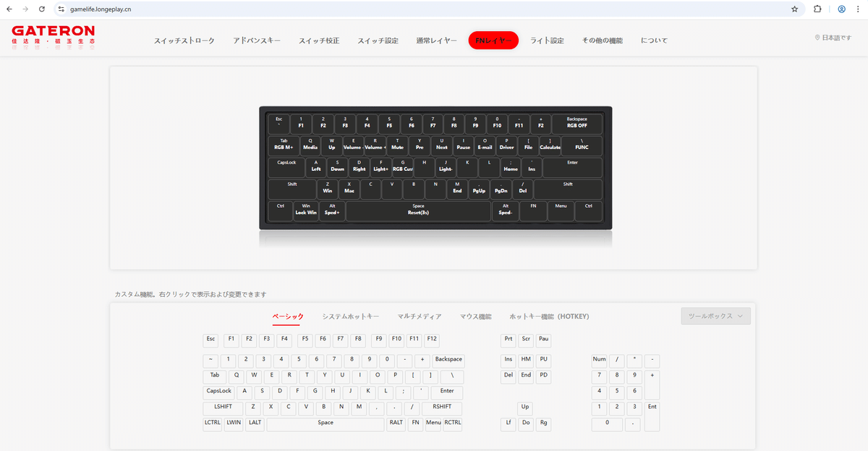Viewport: 868px width, 451px height.
Task: Click the FUNC key on the virtual keyboard
Action: 582,146
